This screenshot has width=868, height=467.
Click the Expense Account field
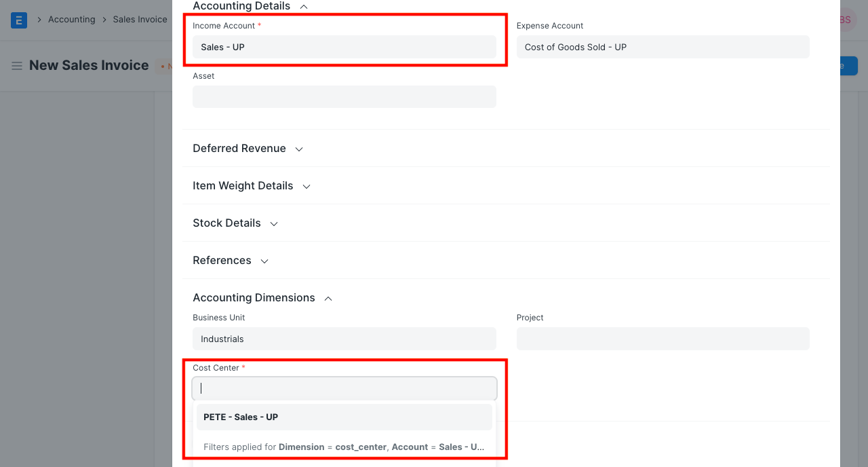pyautogui.click(x=663, y=47)
